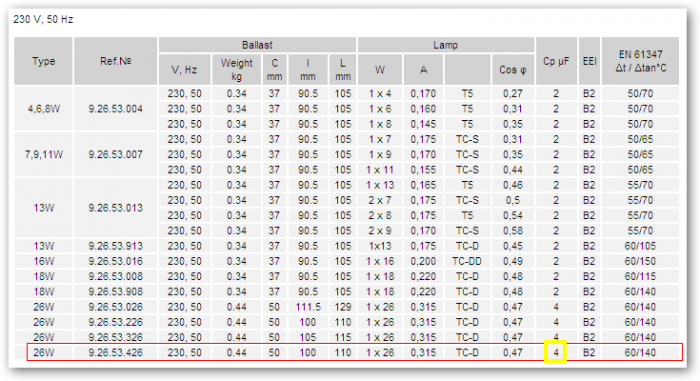Click the "1 x 4" lamp wattage cell
The image size is (700, 381).
click(380, 94)
